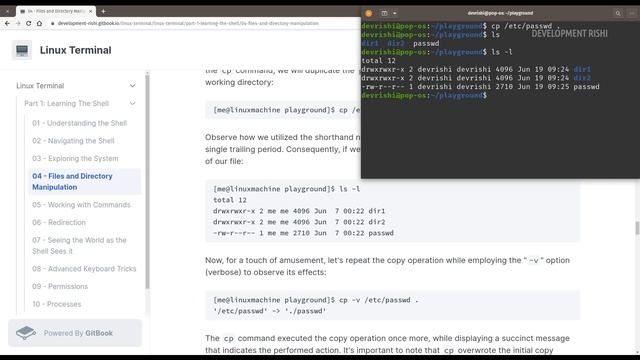Image resolution: width=640 pixels, height=360 pixels.
Task: Open 02 - Navigating the Shell page
Action: click(x=73, y=141)
